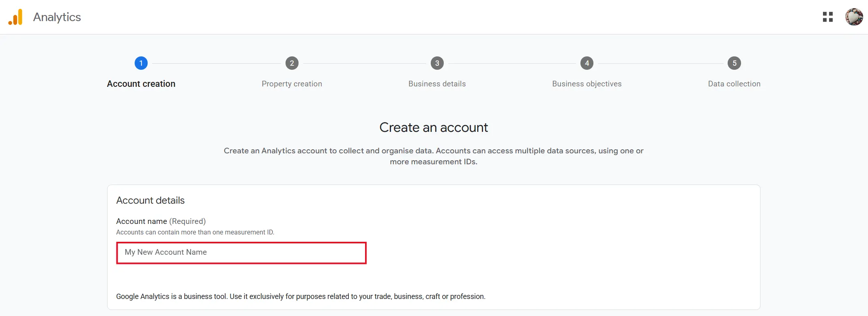Select step 5 circle, Data collection
This screenshot has height=316, width=868.
tap(734, 63)
